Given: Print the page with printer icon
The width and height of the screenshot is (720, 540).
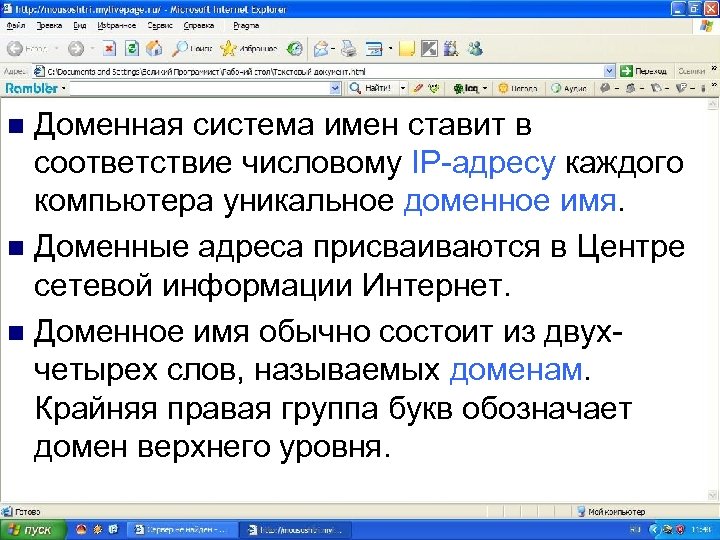Looking at the screenshot, I should coord(349,48).
